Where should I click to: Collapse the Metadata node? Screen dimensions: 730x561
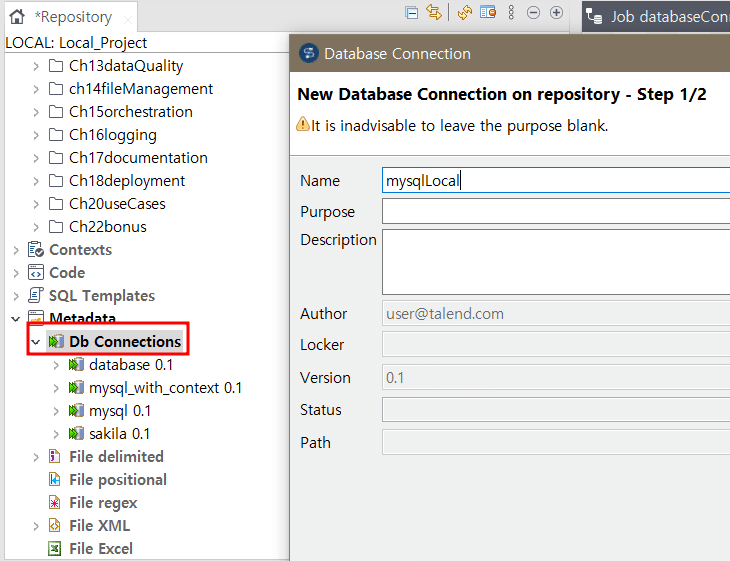(16, 319)
